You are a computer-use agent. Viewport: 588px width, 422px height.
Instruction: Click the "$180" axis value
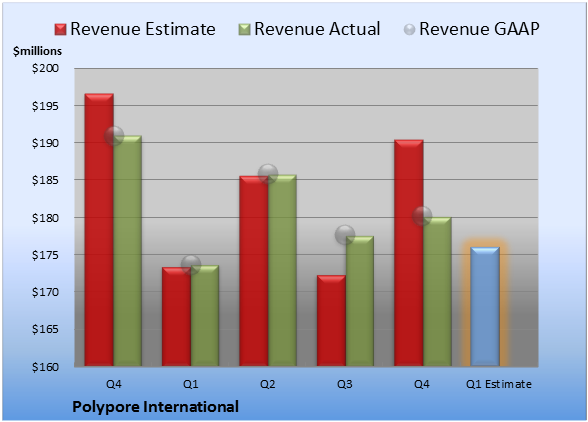tap(45, 218)
